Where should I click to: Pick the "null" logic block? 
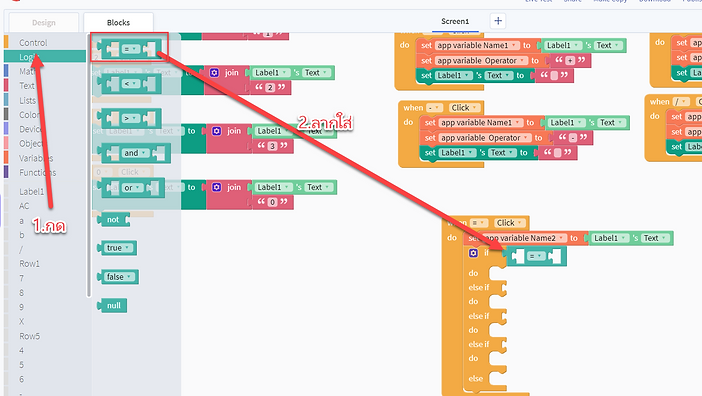(x=113, y=306)
